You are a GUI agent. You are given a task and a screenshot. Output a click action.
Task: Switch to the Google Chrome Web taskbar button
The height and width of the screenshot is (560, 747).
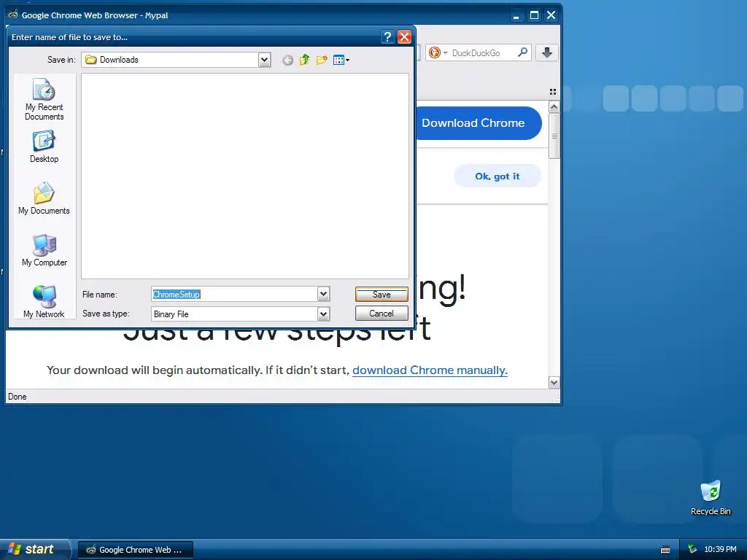[x=136, y=550]
